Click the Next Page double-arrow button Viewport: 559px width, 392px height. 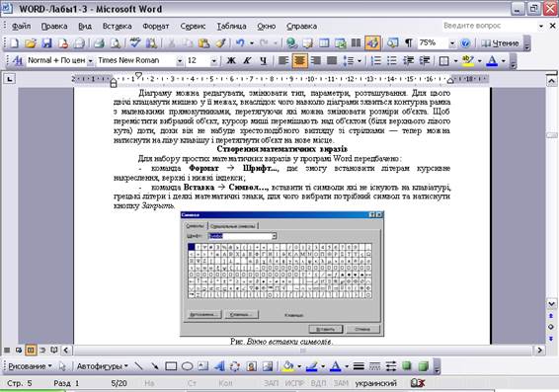click(551, 339)
